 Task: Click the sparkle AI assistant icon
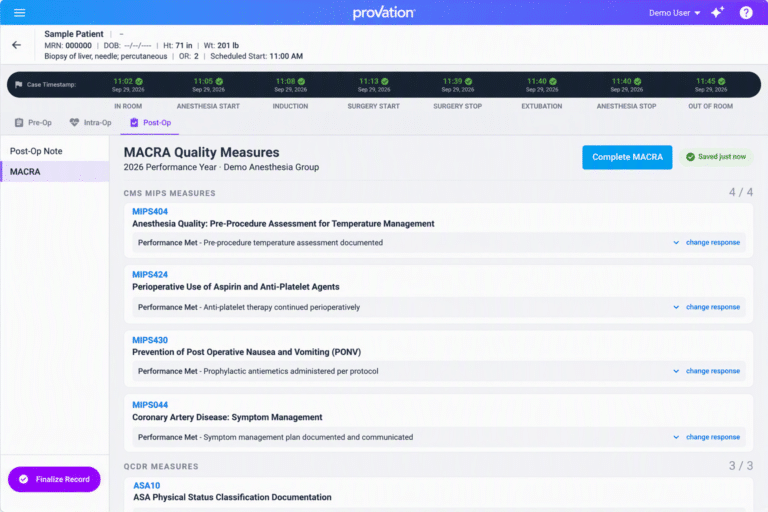click(718, 13)
